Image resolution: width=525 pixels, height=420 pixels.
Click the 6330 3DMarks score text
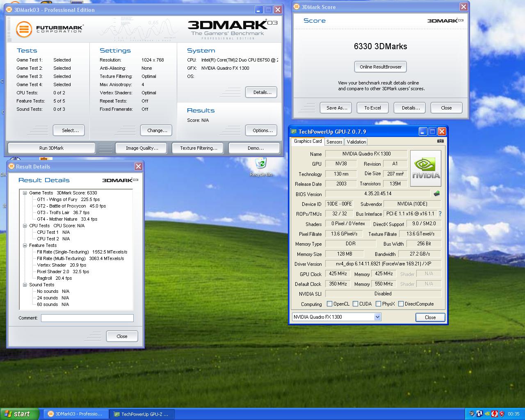tap(380, 46)
